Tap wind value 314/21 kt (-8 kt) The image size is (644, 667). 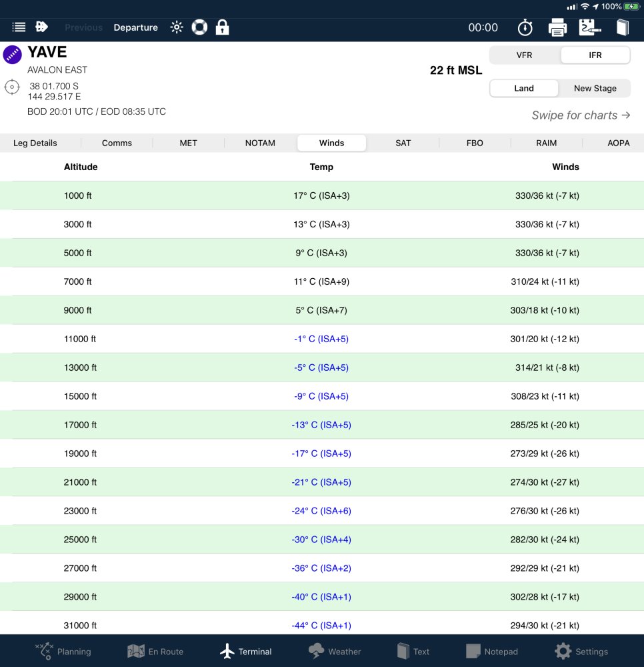[x=547, y=368]
